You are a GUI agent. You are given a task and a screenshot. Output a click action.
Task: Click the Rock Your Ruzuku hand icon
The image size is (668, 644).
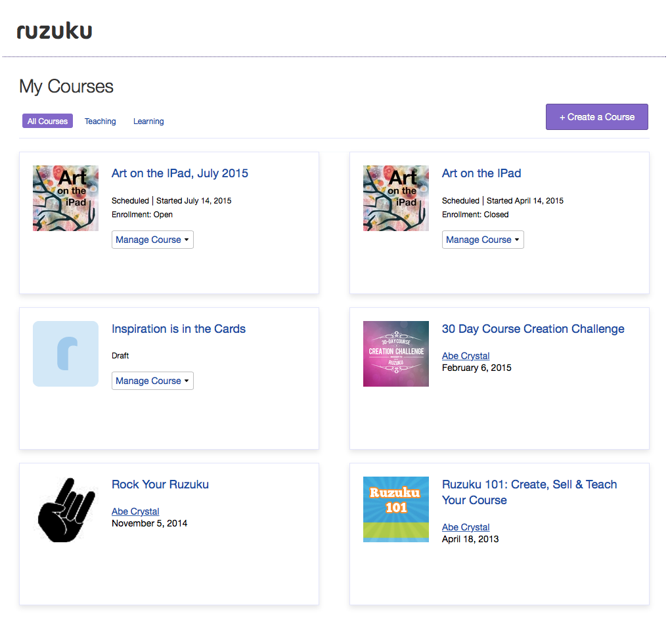coord(66,509)
